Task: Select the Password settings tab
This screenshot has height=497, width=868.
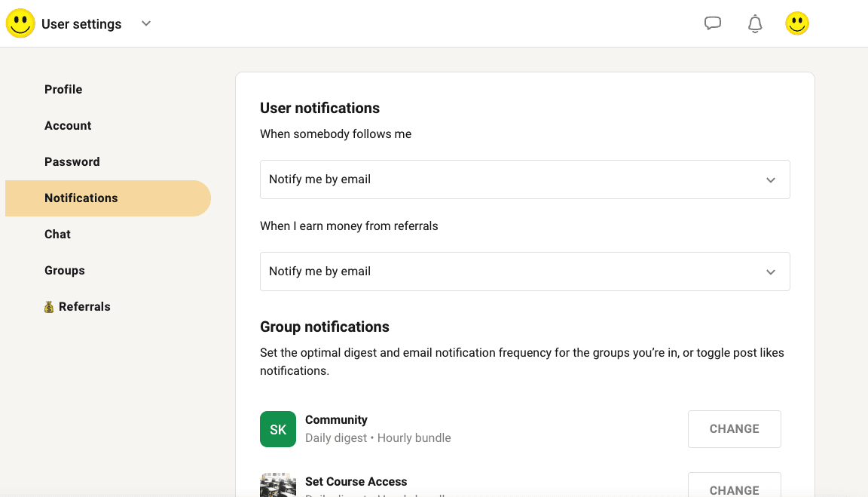Action: pos(72,162)
